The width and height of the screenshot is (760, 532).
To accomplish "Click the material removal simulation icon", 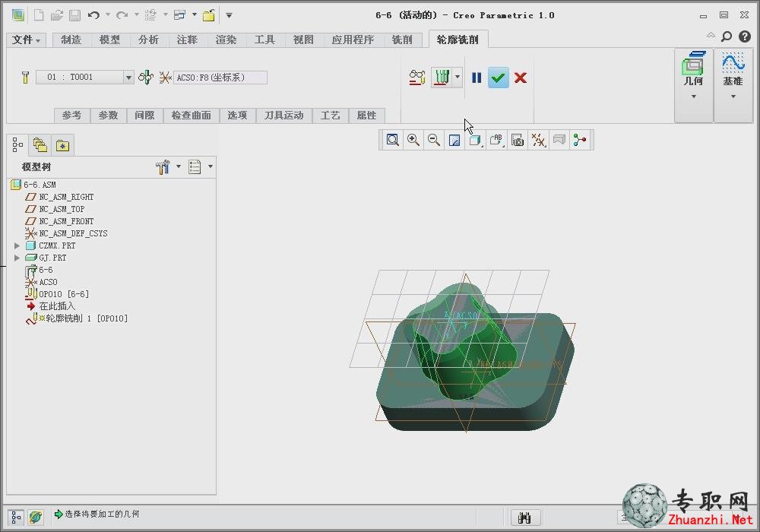I will point(441,78).
